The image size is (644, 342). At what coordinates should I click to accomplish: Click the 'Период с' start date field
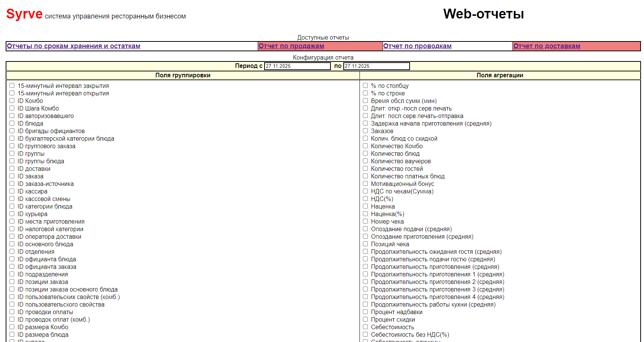[297, 66]
